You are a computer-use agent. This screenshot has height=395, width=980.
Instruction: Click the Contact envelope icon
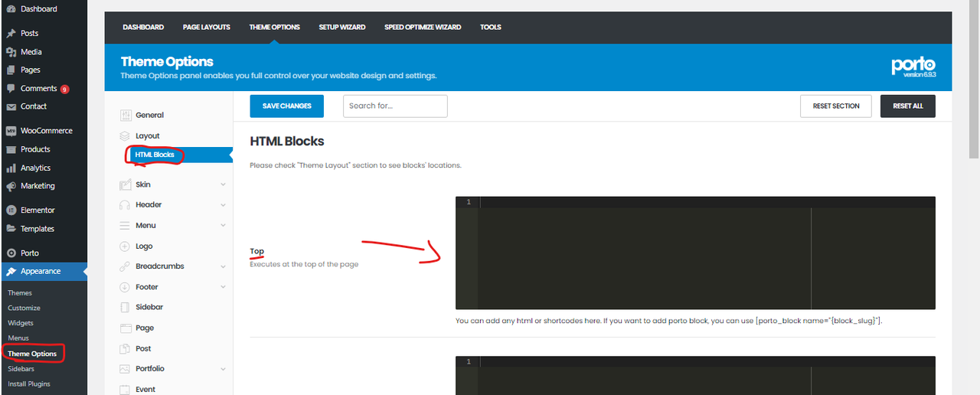pos(11,107)
